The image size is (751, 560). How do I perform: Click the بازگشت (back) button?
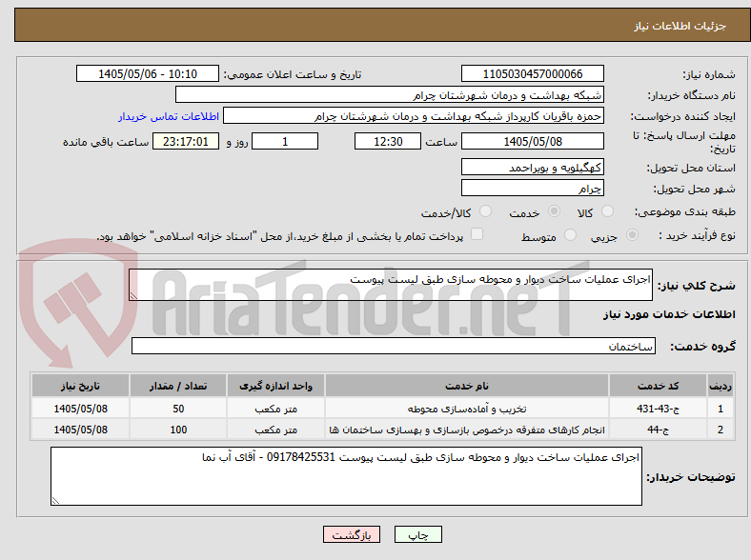coord(352,534)
